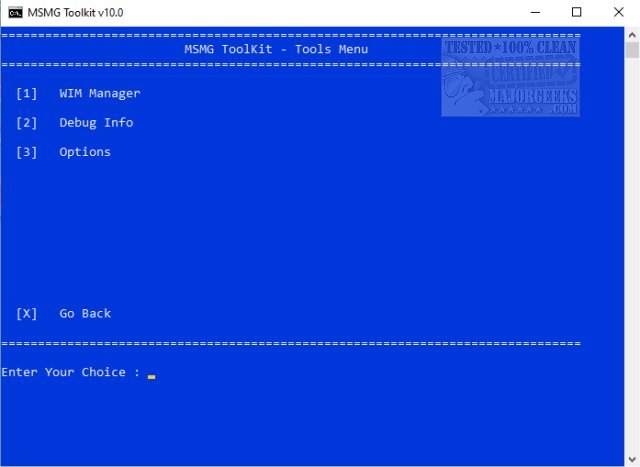Click the Go Back menu entry
This screenshot has height=467, width=640.
85,314
